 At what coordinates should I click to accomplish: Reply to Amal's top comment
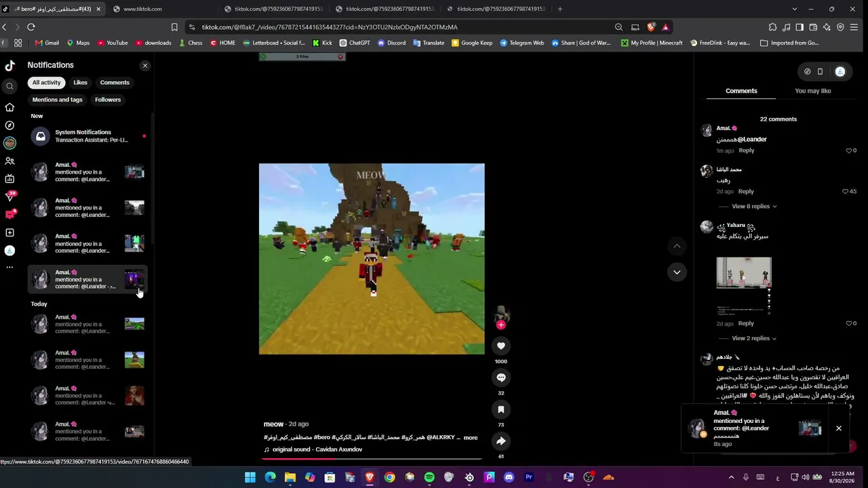(x=747, y=150)
